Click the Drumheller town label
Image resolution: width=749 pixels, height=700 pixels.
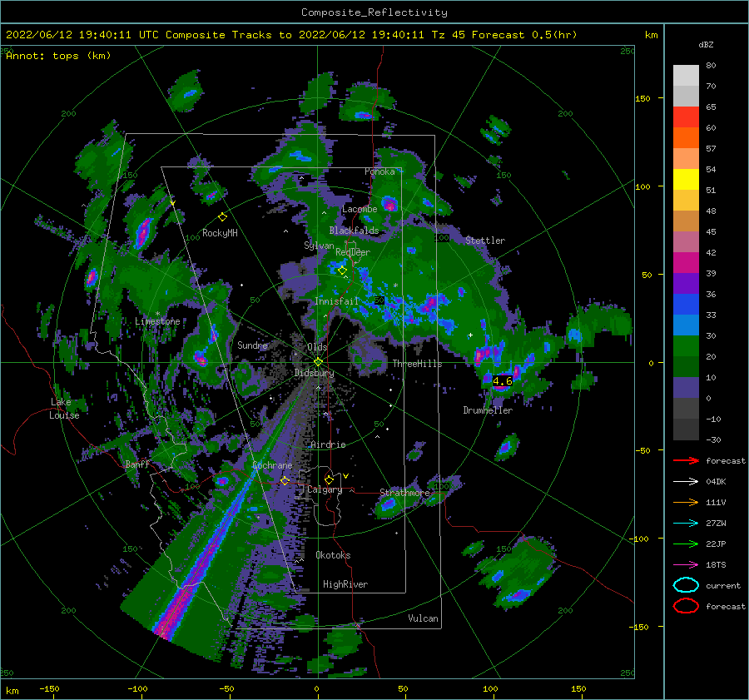click(x=488, y=410)
